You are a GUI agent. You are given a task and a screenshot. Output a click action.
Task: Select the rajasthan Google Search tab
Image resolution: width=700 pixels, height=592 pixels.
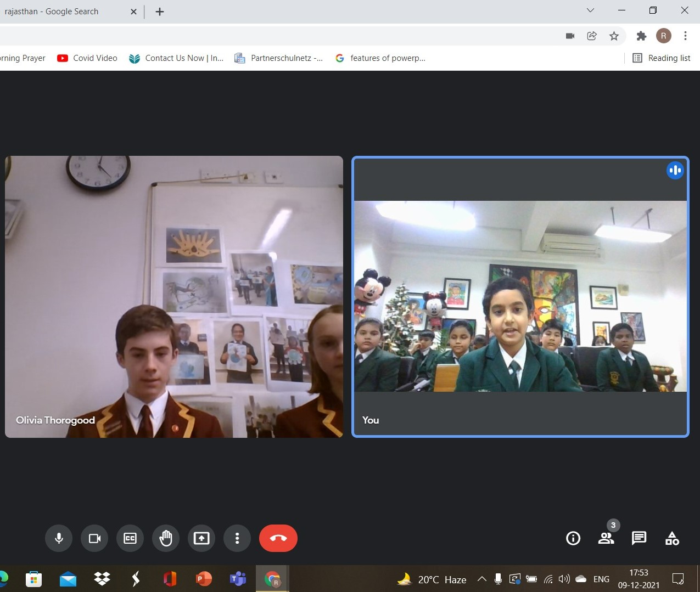pos(60,12)
